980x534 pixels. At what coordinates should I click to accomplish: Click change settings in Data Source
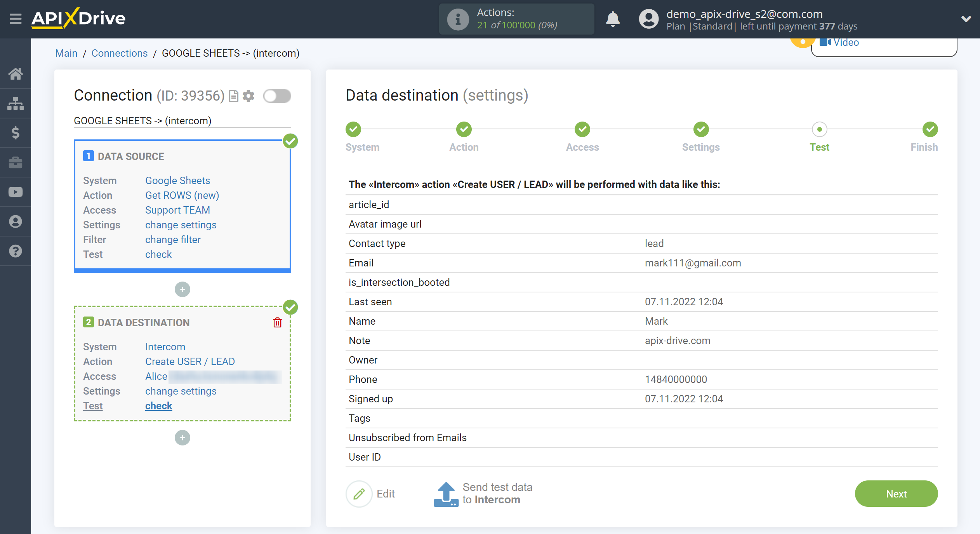181,225
